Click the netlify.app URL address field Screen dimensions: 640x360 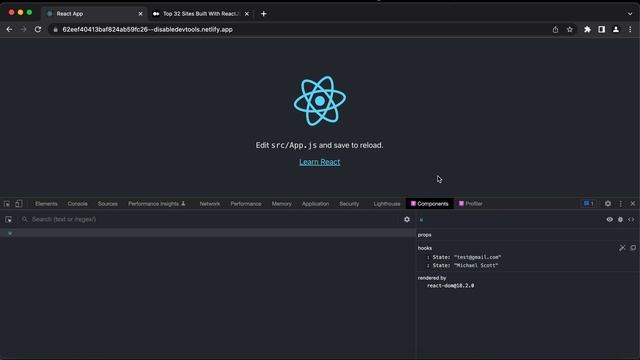(147, 29)
